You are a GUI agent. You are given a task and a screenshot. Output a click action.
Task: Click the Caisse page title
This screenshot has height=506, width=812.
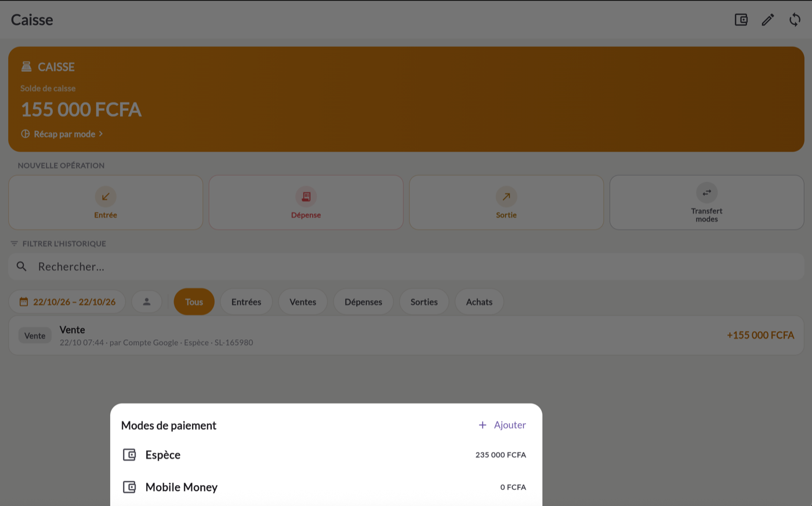[32, 20]
